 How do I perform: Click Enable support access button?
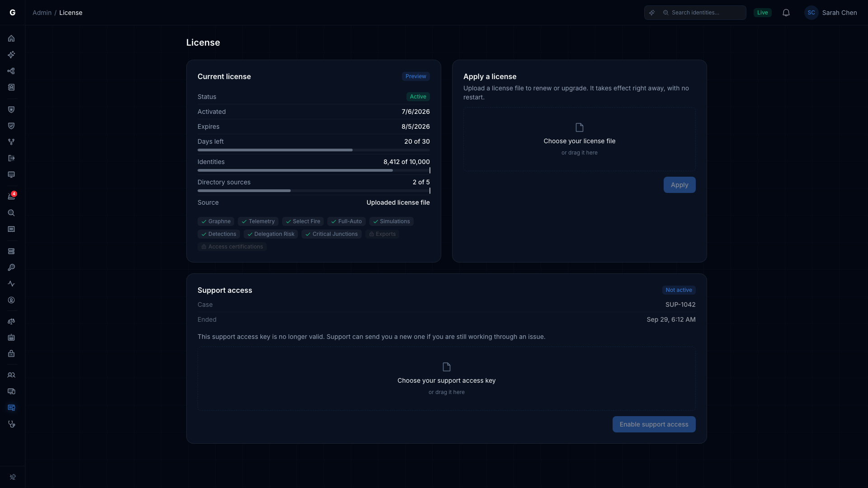654,424
